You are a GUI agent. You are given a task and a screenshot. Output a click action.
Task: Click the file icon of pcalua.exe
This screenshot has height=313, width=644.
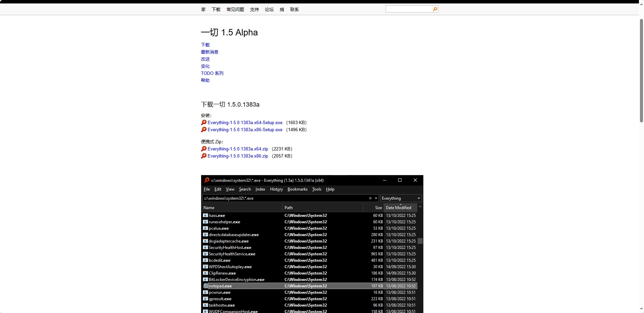coord(205,228)
